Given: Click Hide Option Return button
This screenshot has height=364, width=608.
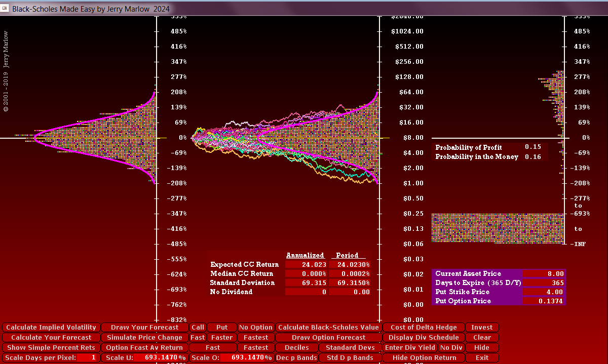Looking at the screenshot, I should coord(424,358).
